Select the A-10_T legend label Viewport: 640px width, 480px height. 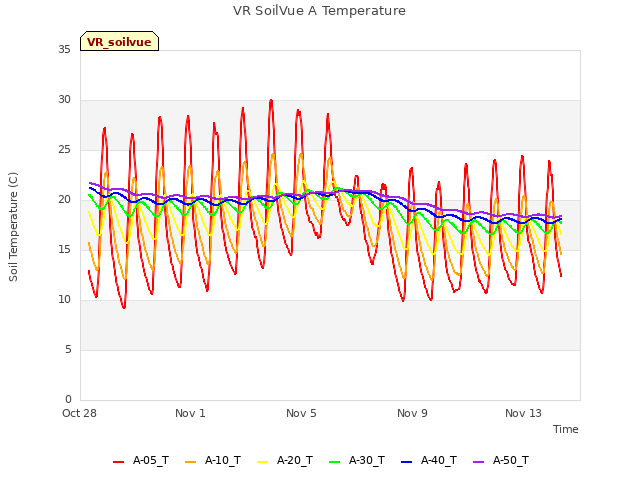point(223,460)
